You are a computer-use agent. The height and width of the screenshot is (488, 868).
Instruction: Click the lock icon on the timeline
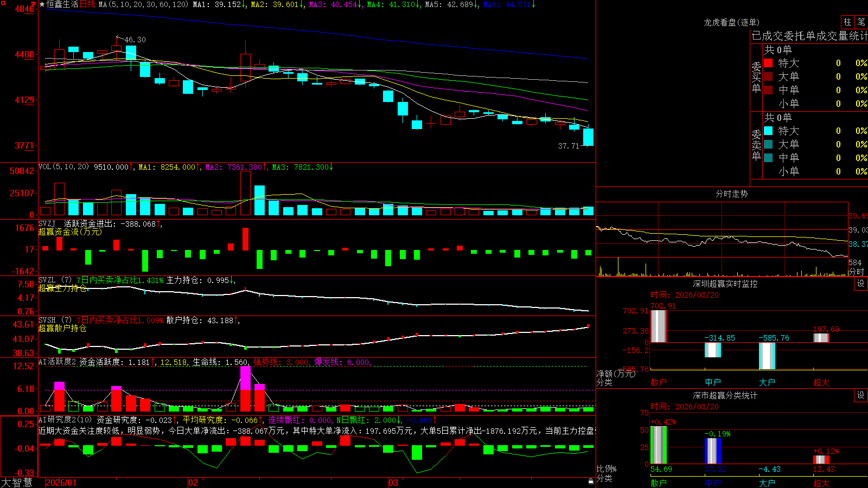591,481
